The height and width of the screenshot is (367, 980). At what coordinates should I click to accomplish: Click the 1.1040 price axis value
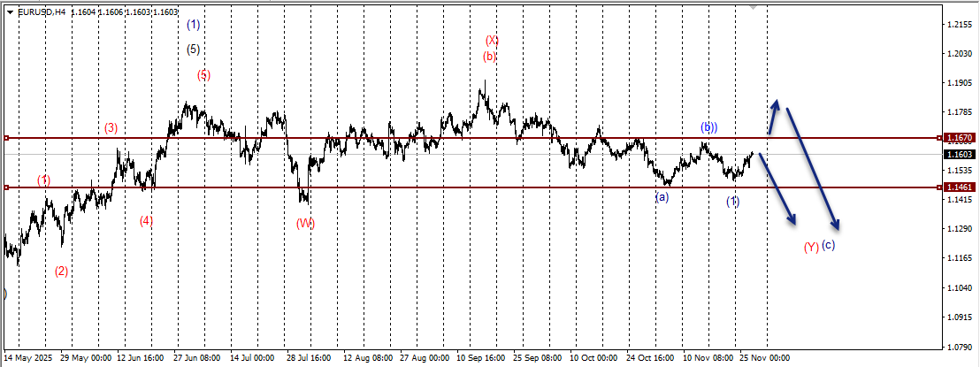pos(960,288)
